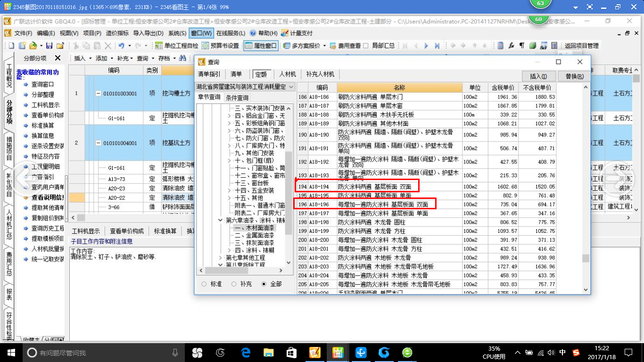Screen dimensions: 644x362
Task: Open 单位工程自检 self-check tool
Action: (x=177, y=46)
